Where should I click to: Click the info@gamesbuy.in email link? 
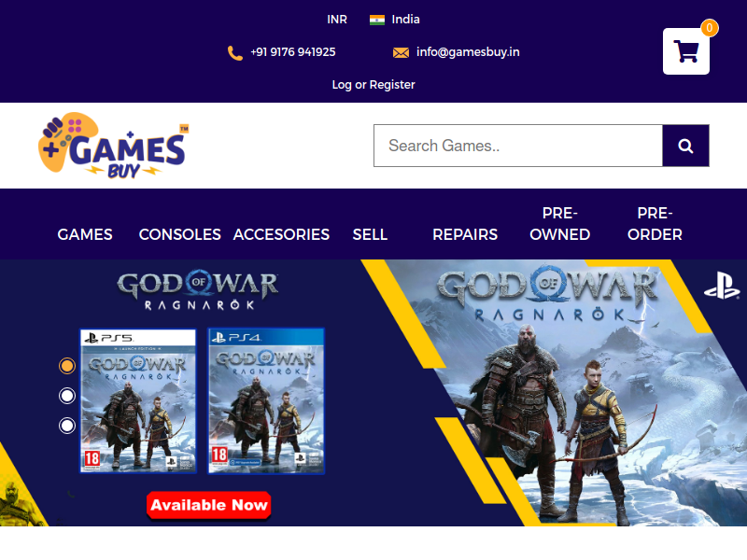pyautogui.click(x=468, y=52)
